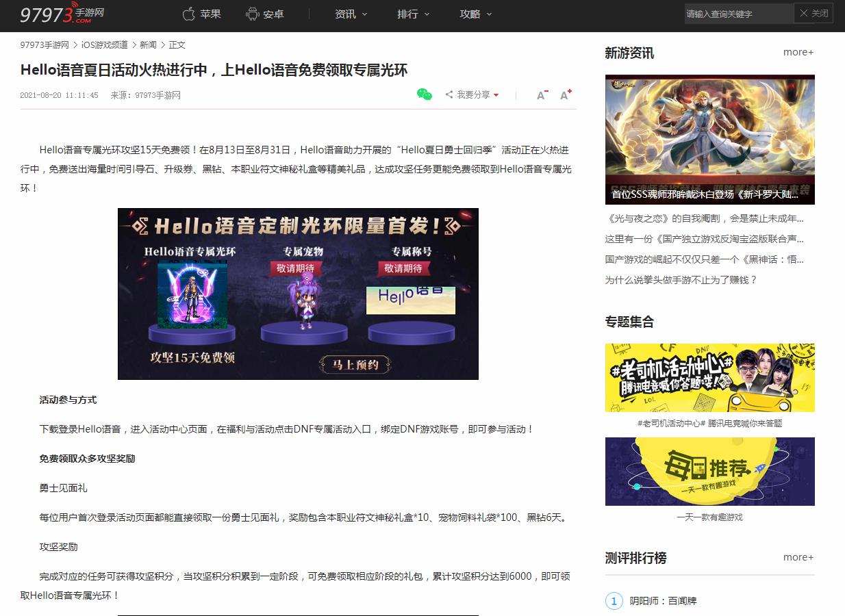Click the 关闭 close button

tap(814, 14)
